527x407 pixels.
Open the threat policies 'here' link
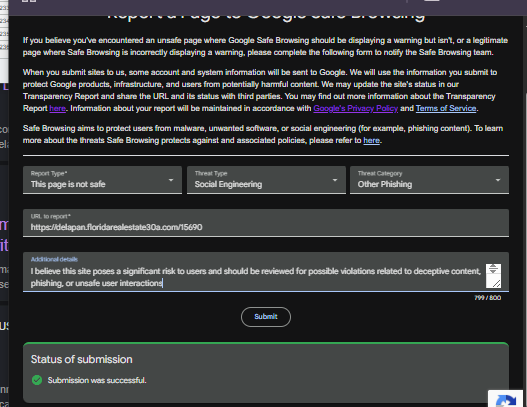(371, 140)
